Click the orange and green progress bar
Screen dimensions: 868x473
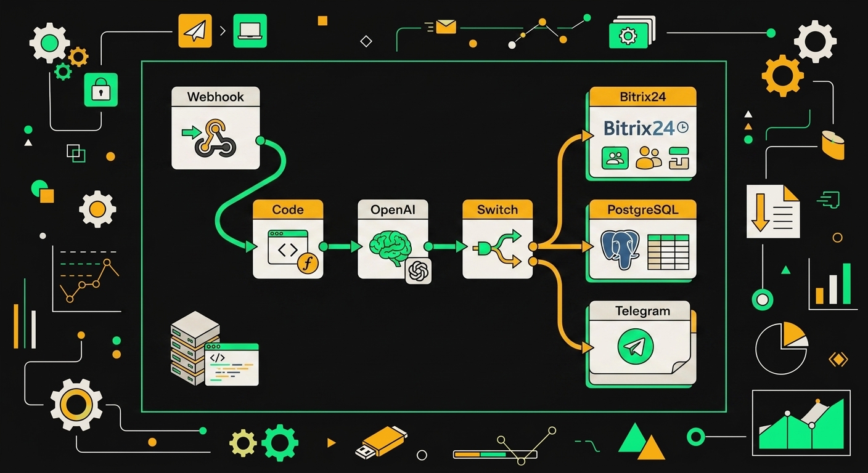click(495, 455)
